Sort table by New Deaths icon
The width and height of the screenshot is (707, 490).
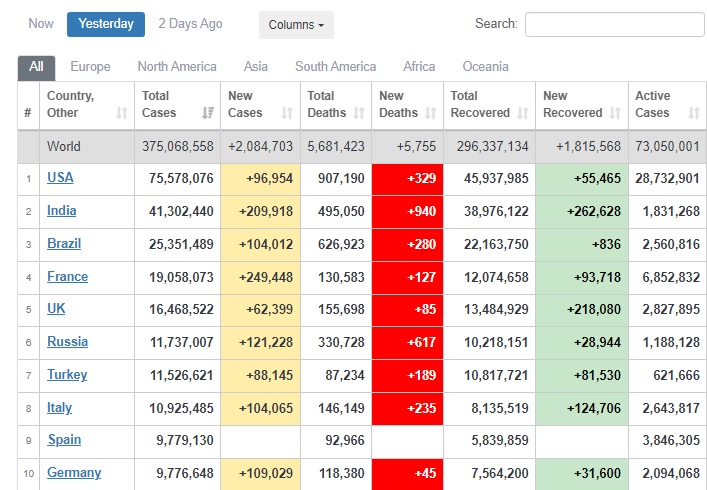point(431,113)
